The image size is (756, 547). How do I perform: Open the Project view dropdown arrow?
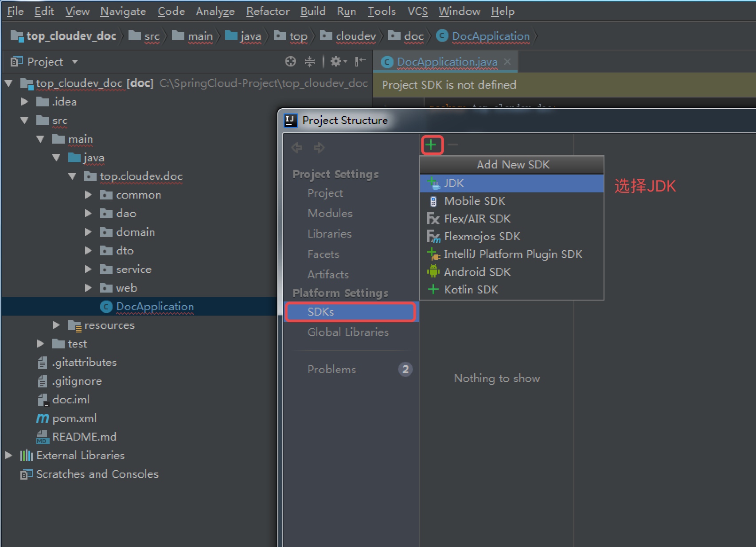[75, 62]
